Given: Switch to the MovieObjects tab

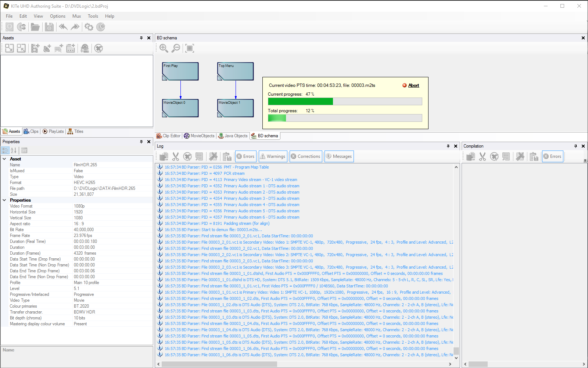Looking at the screenshot, I should [199, 136].
